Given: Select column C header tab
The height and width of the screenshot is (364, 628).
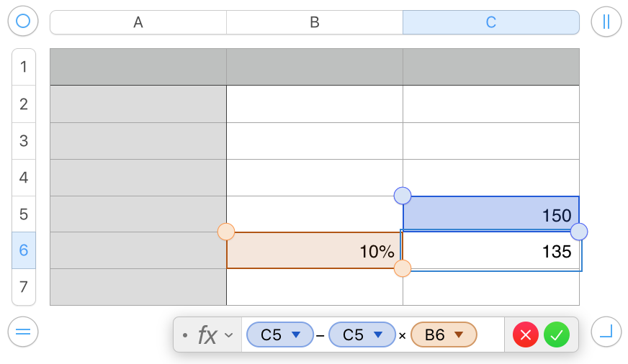Looking at the screenshot, I should tap(490, 22).
